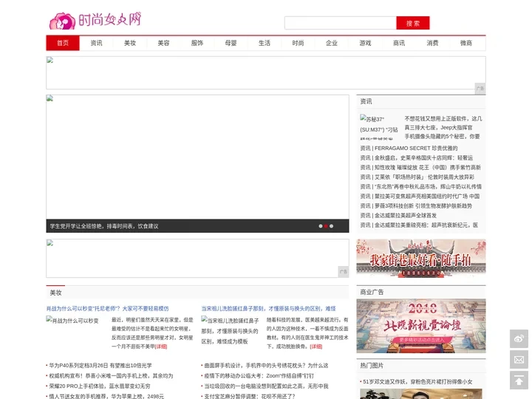Open the 资讯 sidebar section heading
The image size is (532, 399).
[366, 101]
